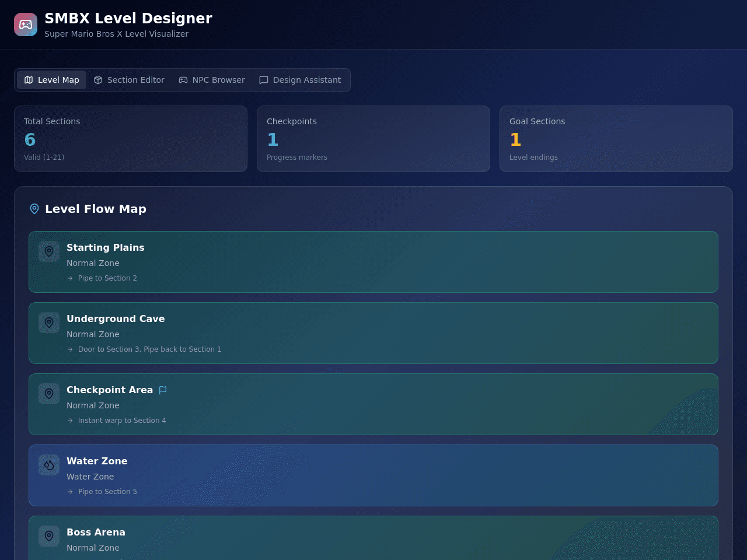Click the 'Valid (1-21)' caption
This screenshot has width=747, height=560.
click(x=44, y=157)
